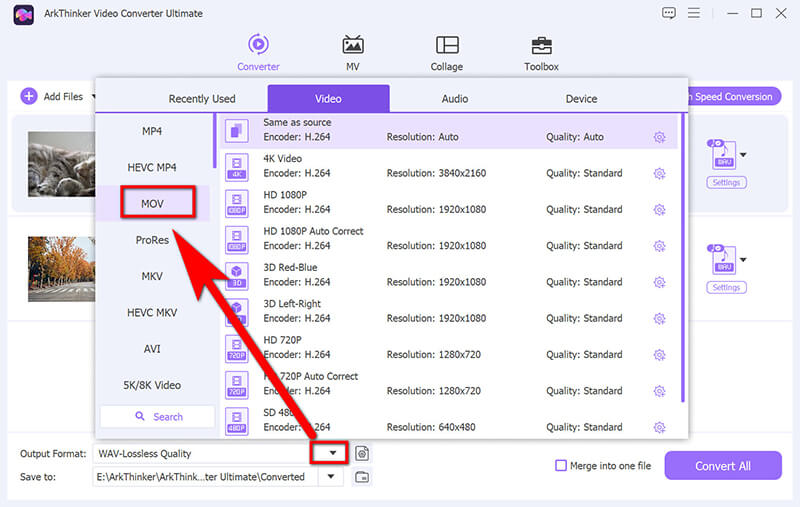Select the HD 1080P Auto Correct preset row
The height and width of the screenshot is (507, 800).
pos(449,238)
